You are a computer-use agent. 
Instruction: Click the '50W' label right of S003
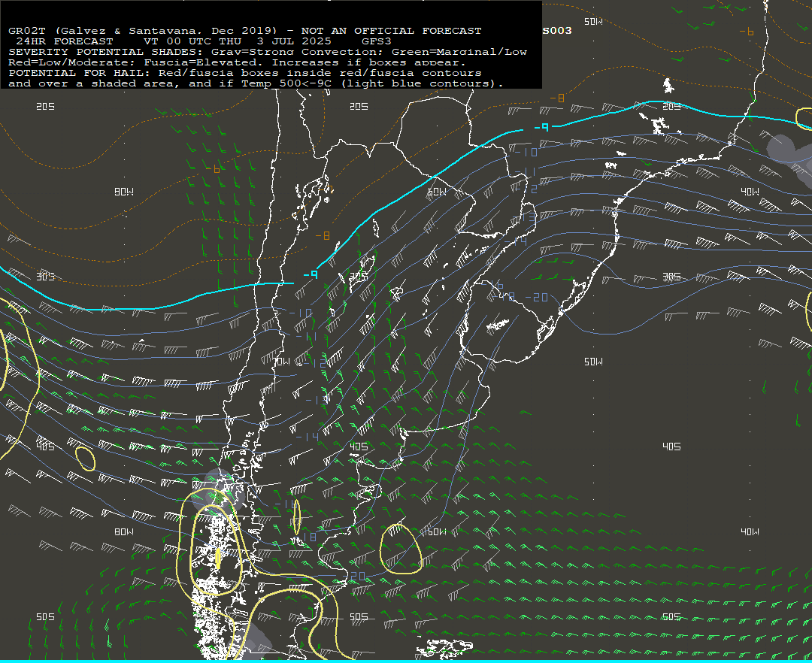[x=593, y=22]
